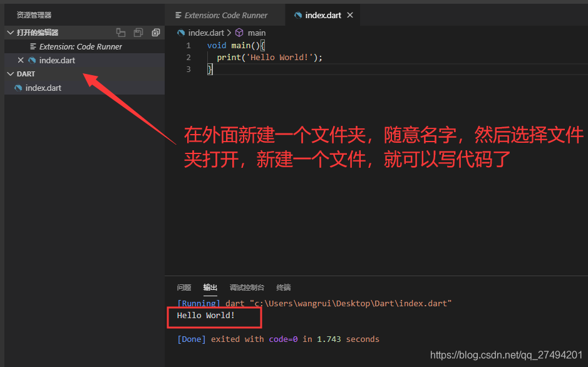
Task: Close the index.dart editor tab
Action: pos(350,15)
